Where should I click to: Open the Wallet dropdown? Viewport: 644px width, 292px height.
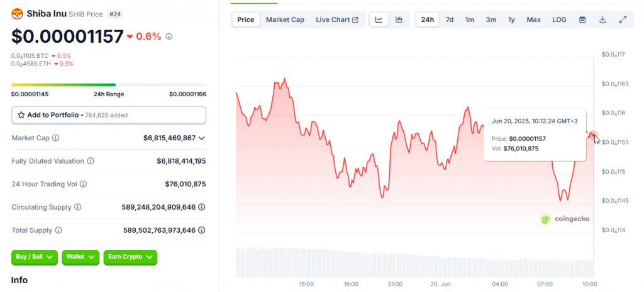80,257
